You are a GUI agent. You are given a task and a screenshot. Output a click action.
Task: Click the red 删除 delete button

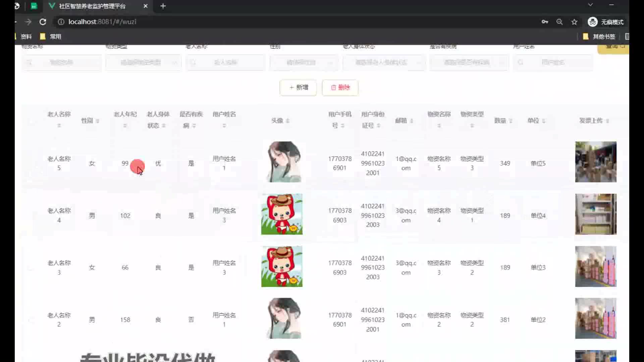pos(340,87)
